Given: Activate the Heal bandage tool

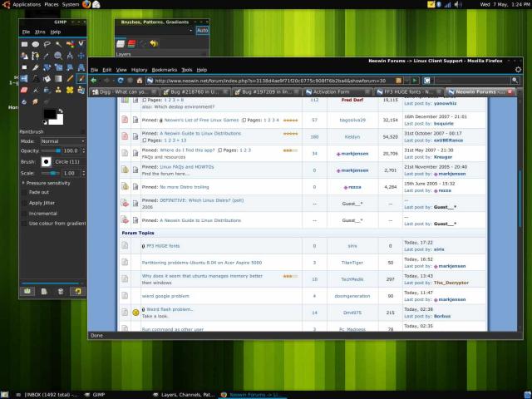Looking at the screenshot, I should coord(70,90).
